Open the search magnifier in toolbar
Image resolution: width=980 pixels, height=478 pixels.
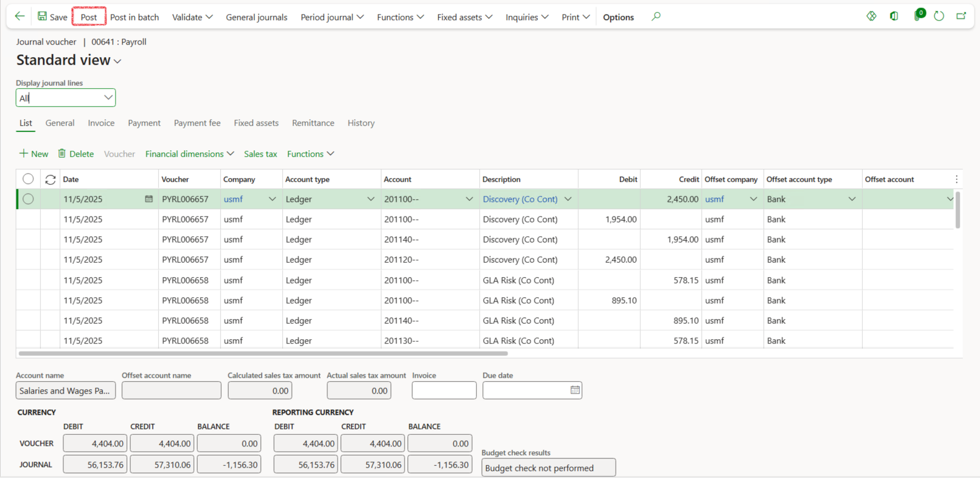tap(656, 16)
